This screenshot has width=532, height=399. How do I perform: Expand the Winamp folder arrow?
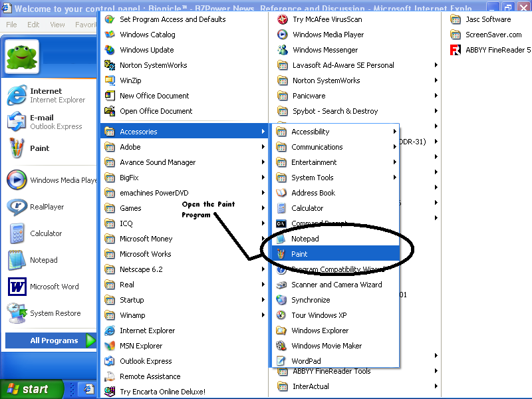(x=263, y=315)
